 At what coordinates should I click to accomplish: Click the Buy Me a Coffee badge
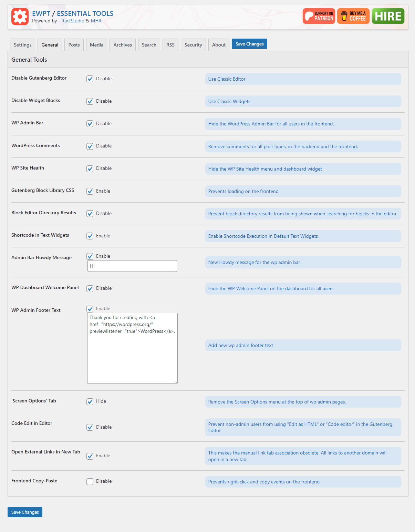(x=353, y=16)
